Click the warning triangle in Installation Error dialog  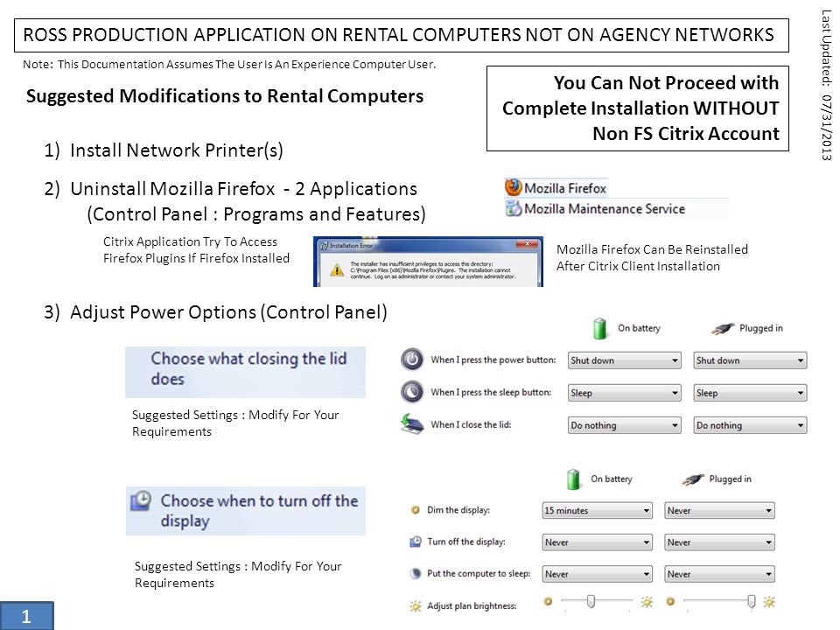coord(337,270)
